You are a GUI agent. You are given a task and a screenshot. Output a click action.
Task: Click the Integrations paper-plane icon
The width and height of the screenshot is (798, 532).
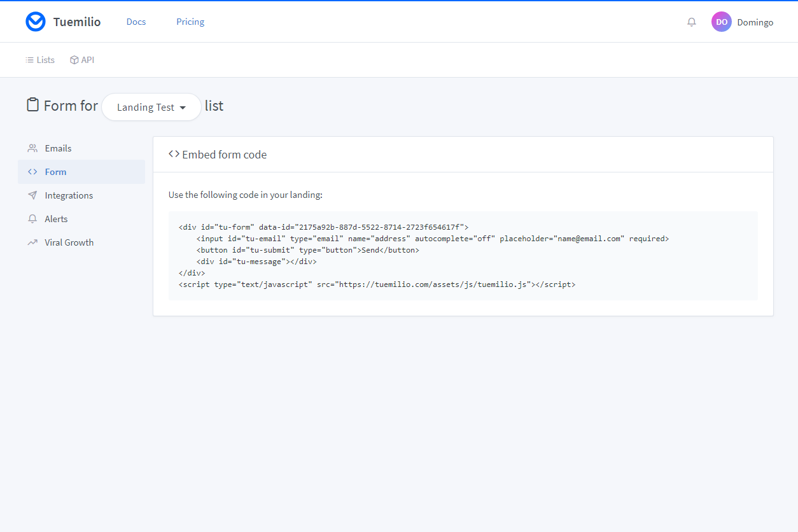(x=32, y=195)
